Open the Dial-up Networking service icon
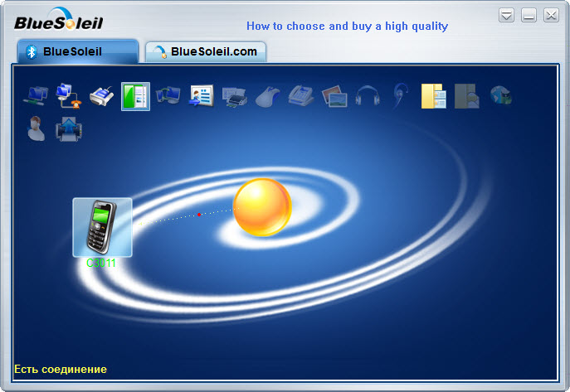570x392 pixels. 68,96
